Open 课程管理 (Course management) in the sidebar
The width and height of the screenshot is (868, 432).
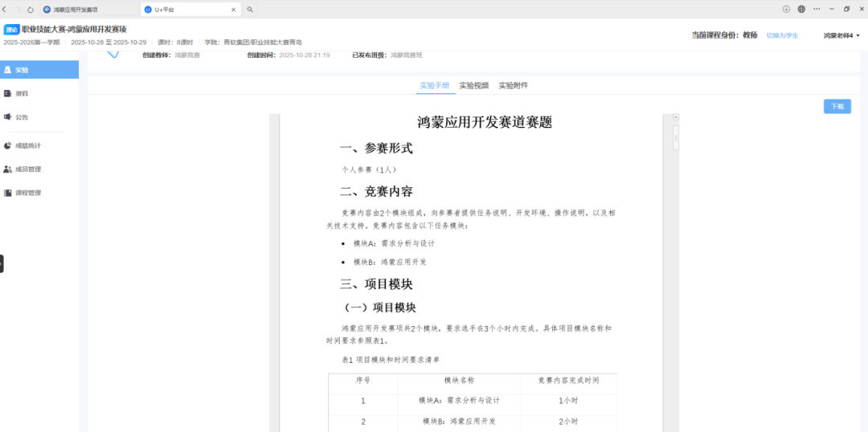point(27,193)
